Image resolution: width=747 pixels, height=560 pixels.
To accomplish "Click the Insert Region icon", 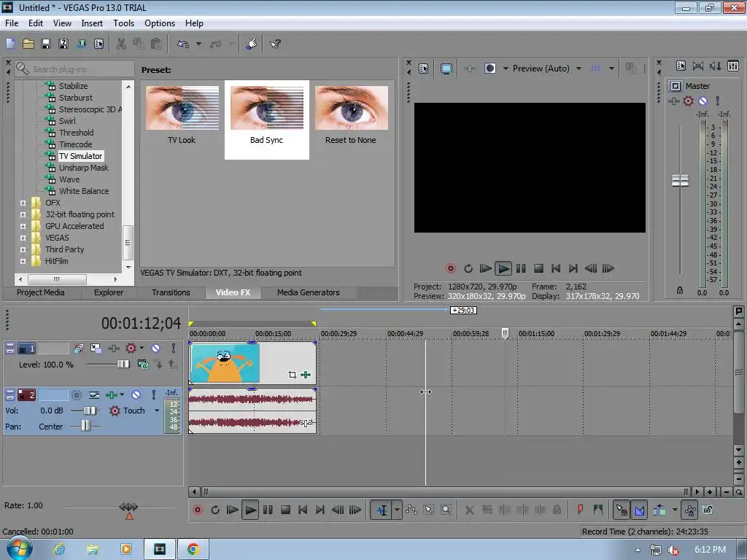I will pos(598,510).
